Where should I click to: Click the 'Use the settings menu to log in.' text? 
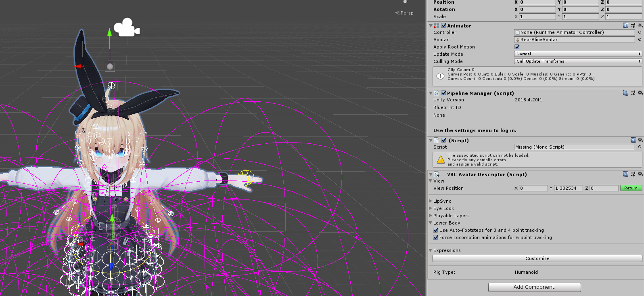coord(475,130)
